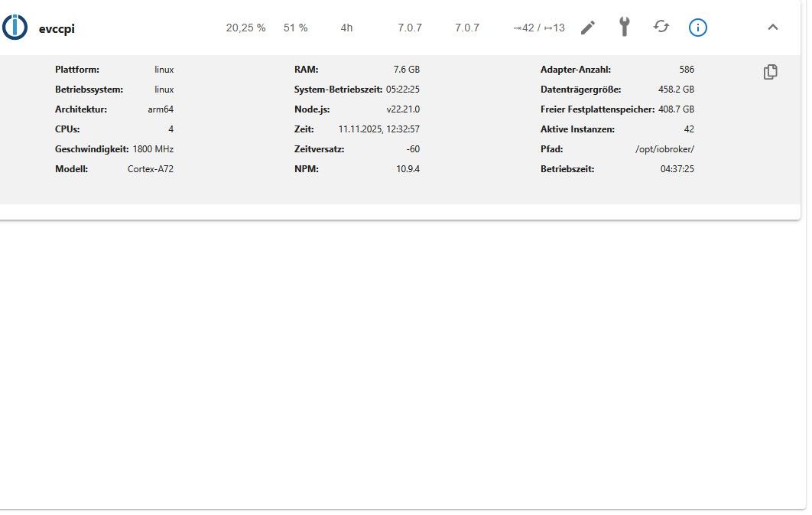Open host settings with wrench icon

625,27
